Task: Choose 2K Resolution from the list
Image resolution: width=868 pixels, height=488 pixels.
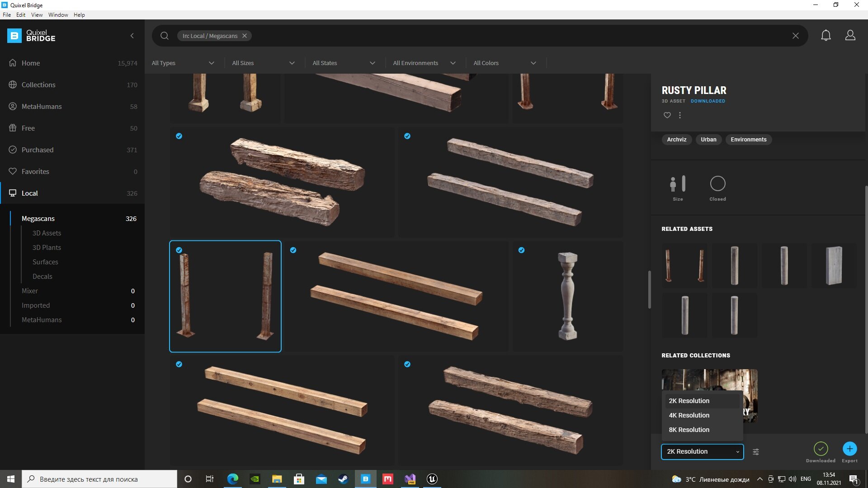Action: (702, 401)
